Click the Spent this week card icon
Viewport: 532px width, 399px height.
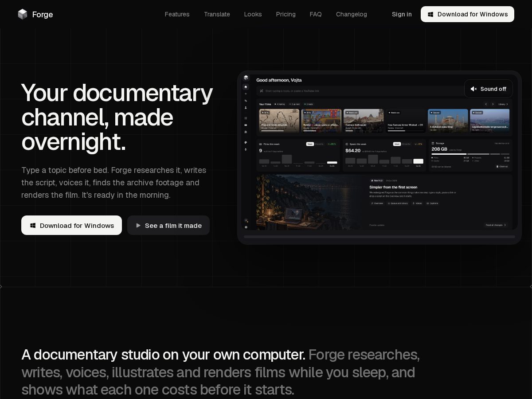347,144
